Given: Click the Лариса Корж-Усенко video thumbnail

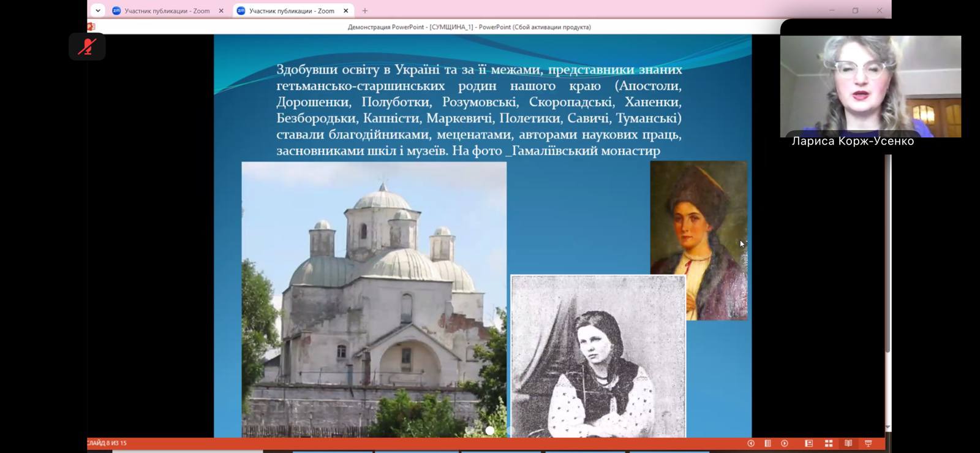Looking at the screenshot, I should click(870, 86).
